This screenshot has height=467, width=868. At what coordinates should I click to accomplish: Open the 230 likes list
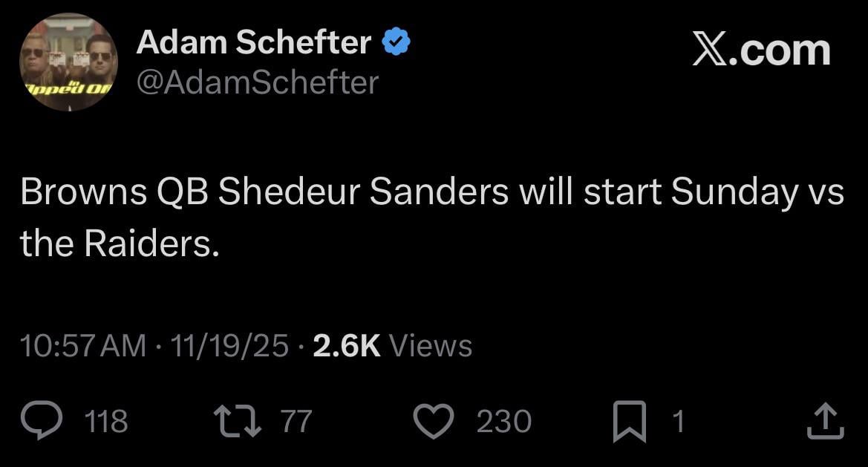point(502,421)
